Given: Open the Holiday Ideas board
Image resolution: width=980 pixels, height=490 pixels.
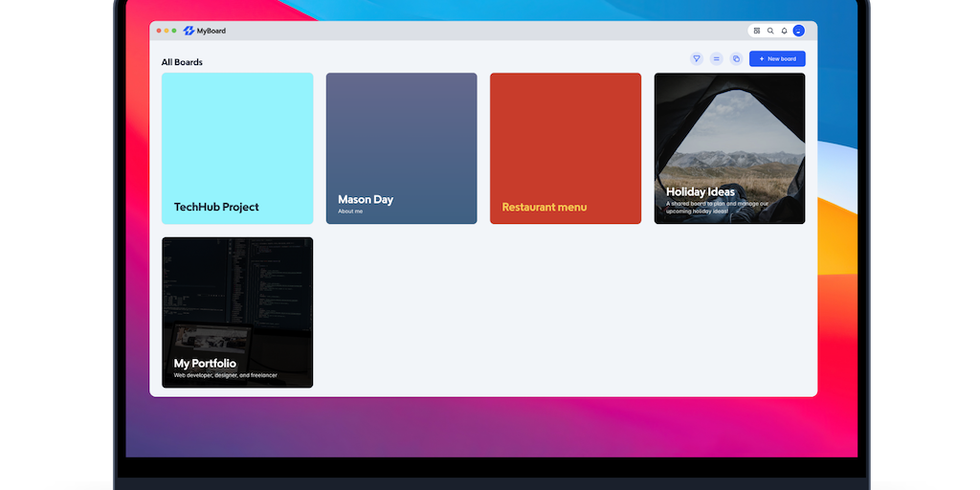Looking at the screenshot, I should (729, 148).
